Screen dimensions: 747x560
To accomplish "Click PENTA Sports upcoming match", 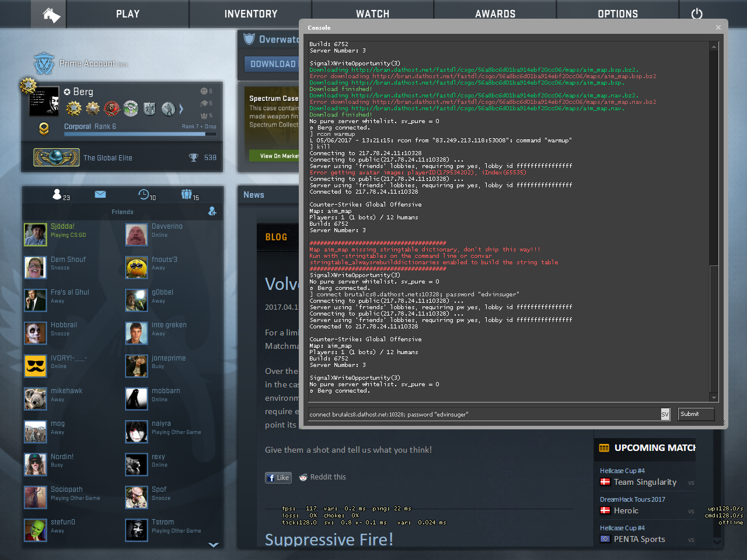I will [x=640, y=539].
